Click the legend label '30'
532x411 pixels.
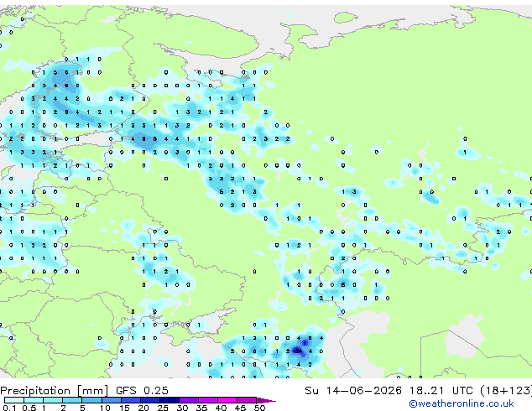point(182,408)
